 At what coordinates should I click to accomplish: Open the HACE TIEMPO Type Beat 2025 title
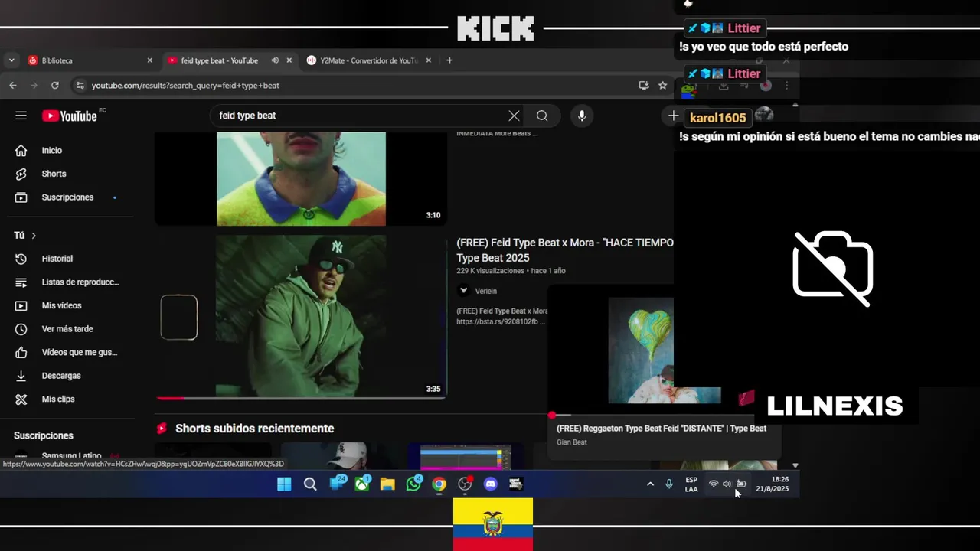[x=565, y=250]
